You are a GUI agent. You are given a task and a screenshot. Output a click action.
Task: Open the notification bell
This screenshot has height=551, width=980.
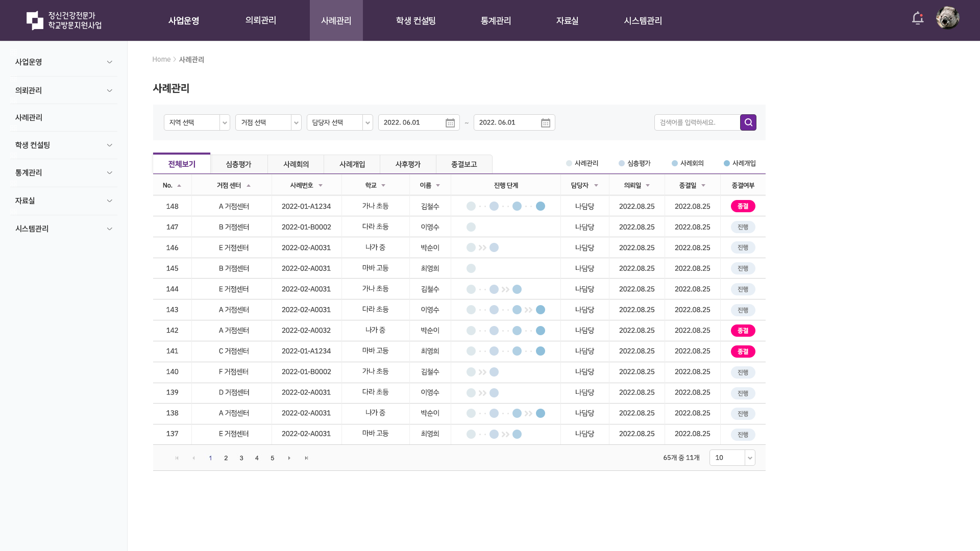coord(917,19)
